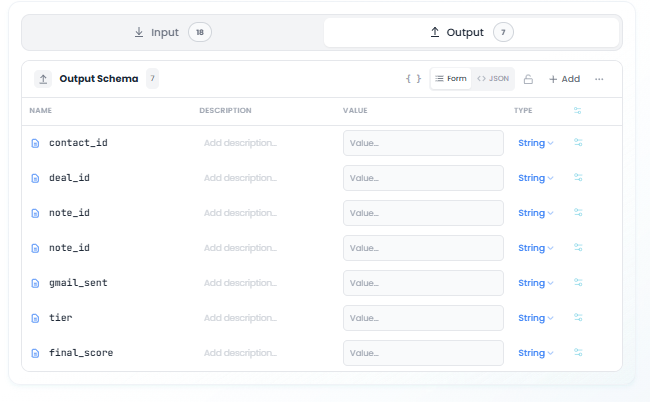This screenshot has width=650, height=402.
Task: Open settings icon for final_score row
Action: pos(578,352)
